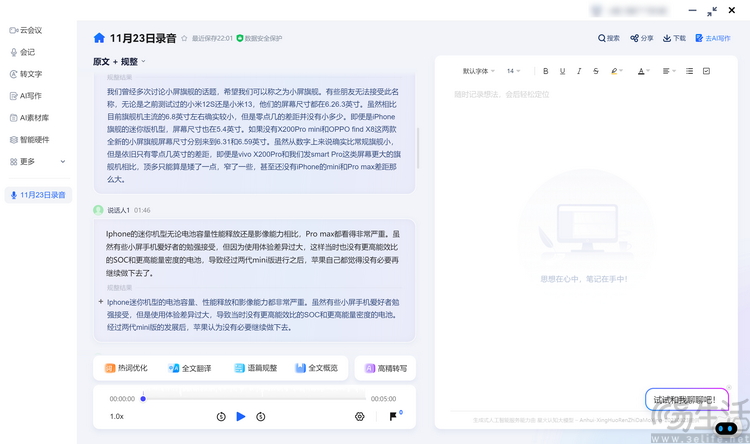This screenshot has height=444, width=750.
Task: Click the 分享 share button
Action: click(642, 38)
